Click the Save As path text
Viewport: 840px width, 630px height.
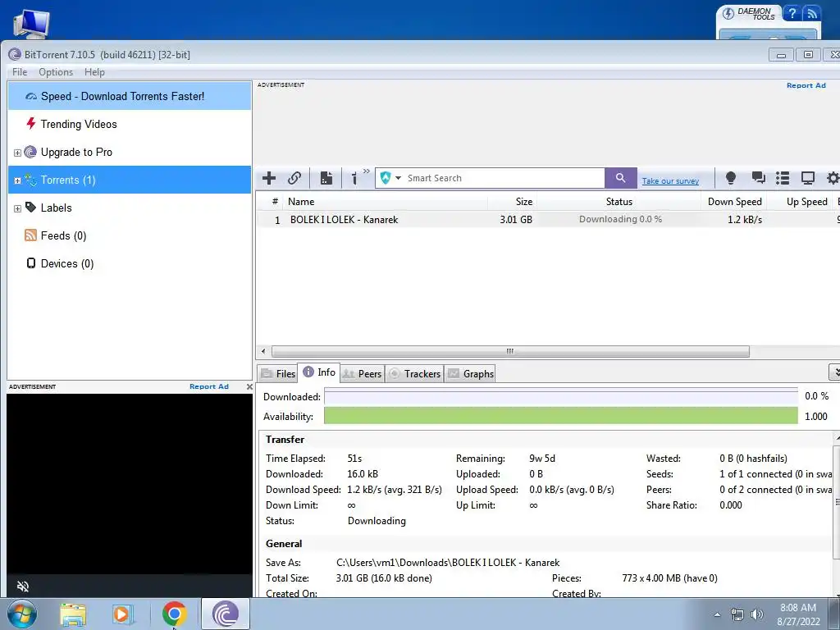tap(448, 563)
